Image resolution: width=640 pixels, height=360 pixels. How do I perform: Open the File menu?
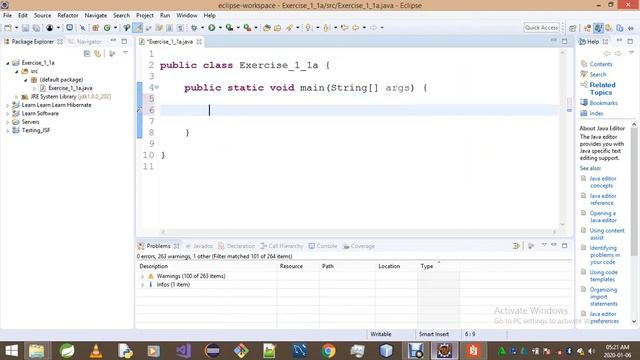pos(7,15)
